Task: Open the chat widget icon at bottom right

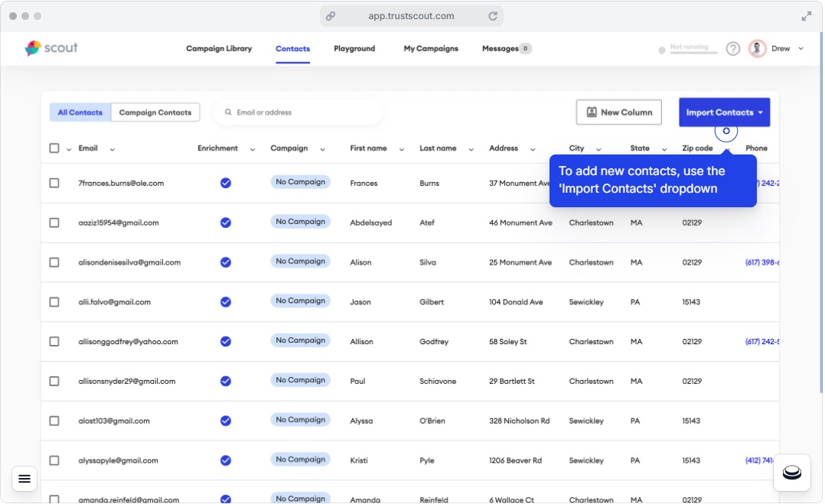Action: coord(791,473)
